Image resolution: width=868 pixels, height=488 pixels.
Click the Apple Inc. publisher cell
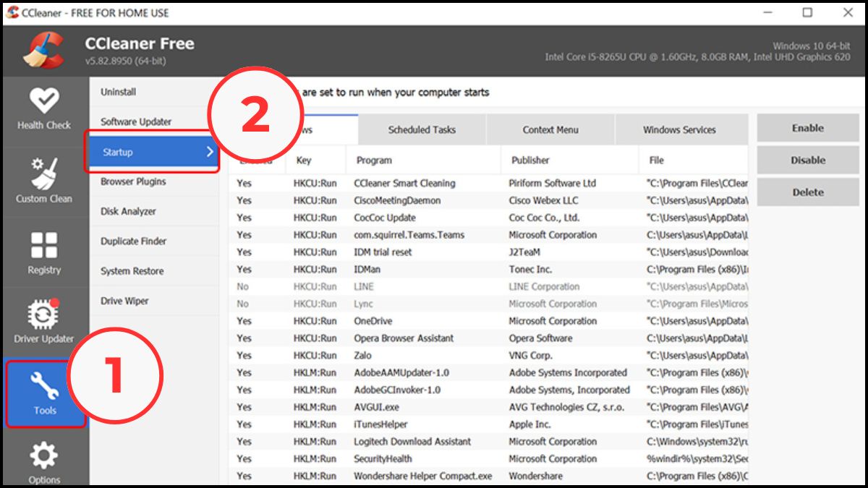click(x=529, y=424)
